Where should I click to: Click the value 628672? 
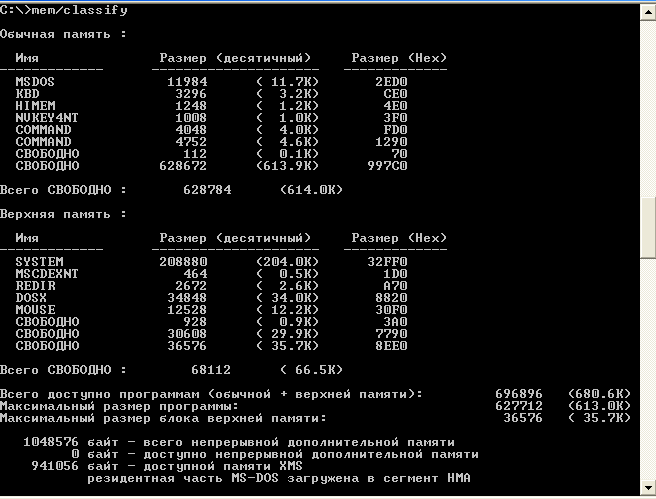point(183,166)
